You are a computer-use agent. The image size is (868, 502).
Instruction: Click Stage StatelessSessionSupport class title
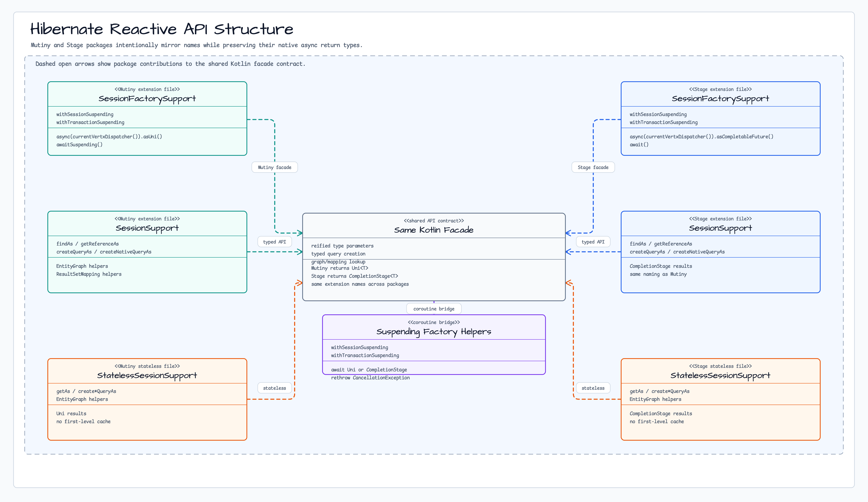[x=720, y=376]
